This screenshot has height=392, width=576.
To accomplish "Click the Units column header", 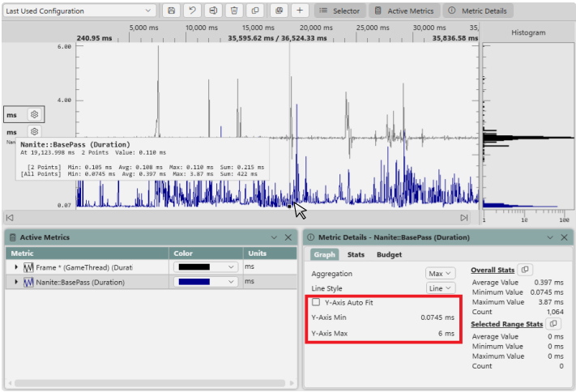I will coord(270,254).
